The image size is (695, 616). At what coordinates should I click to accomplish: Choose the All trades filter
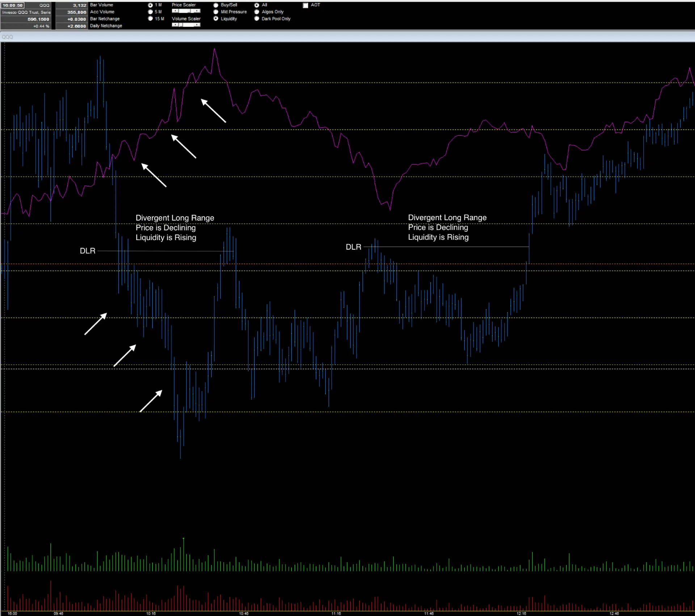click(257, 5)
